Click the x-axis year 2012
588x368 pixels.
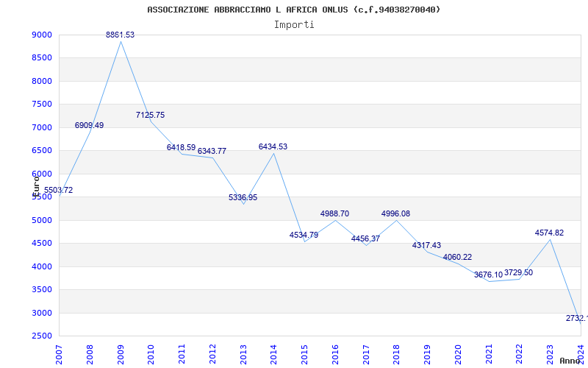tap(212, 355)
